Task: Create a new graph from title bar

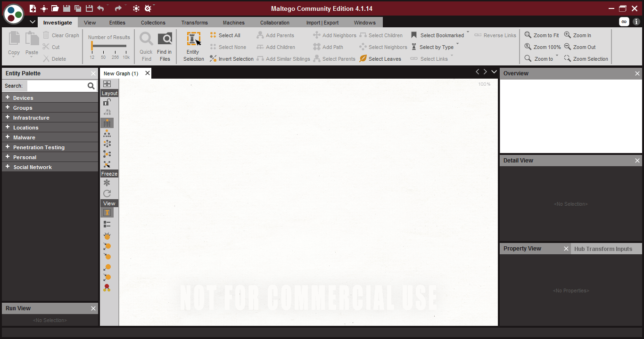Action: tap(33, 8)
